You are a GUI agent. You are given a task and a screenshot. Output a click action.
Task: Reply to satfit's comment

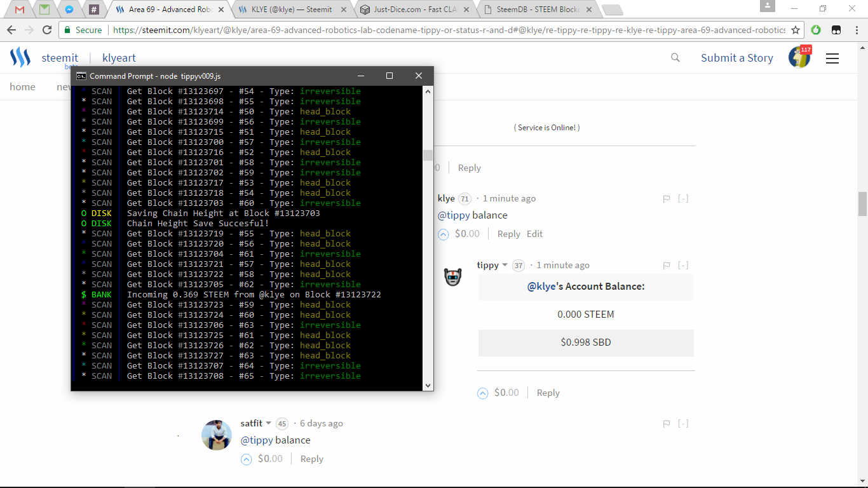(311, 459)
